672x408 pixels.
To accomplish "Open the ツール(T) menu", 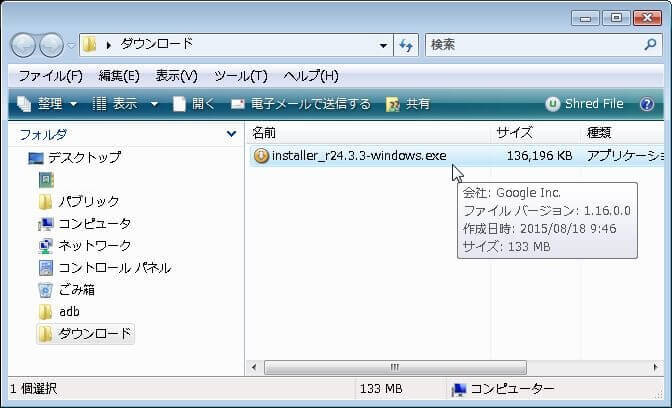I will [240, 76].
